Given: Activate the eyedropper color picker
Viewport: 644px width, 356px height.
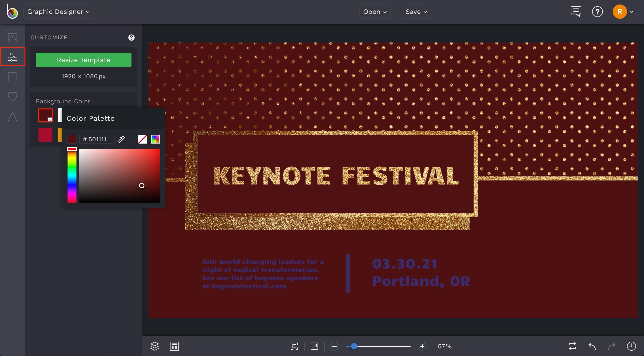Looking at the screenshot, I should (x=121, y=139).
